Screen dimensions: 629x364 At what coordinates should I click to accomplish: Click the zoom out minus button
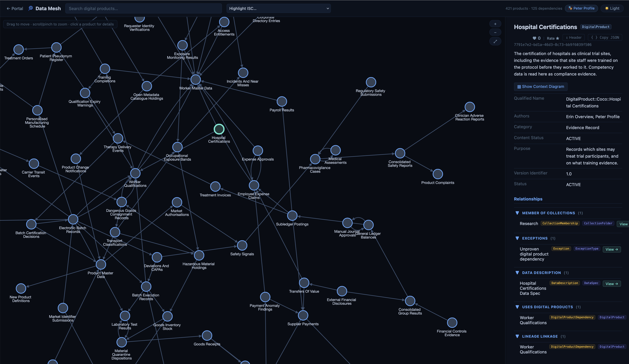point(495,32)
